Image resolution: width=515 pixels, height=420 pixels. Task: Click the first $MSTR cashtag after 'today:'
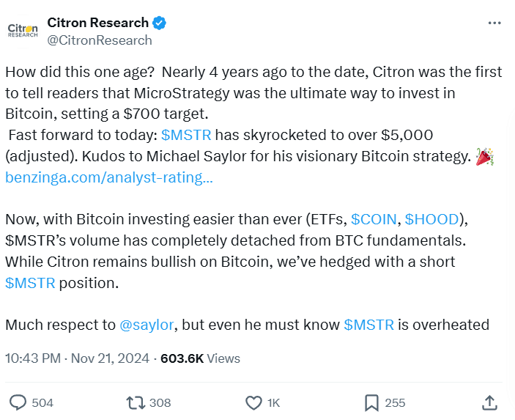[186, 135]
